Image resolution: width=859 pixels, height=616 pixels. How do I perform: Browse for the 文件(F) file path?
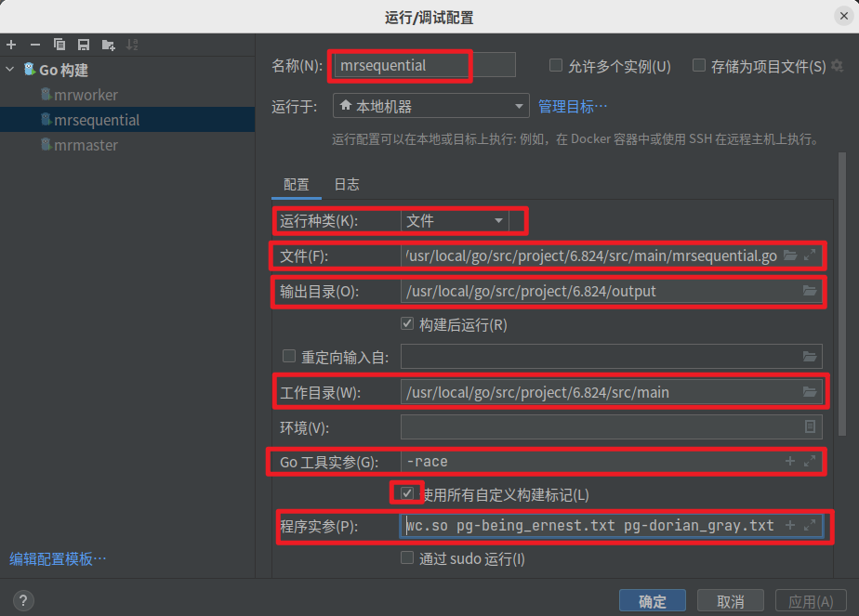[x=789, y=256]
